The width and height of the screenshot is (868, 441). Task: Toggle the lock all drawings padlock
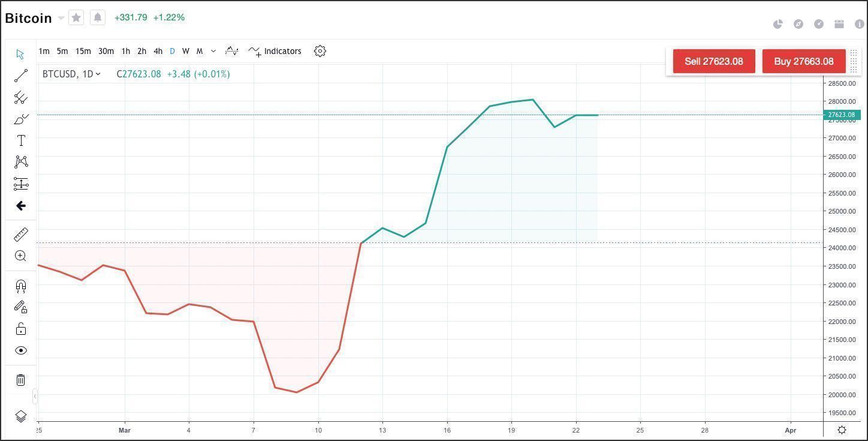pyautogui.click(x=21, y=329)
